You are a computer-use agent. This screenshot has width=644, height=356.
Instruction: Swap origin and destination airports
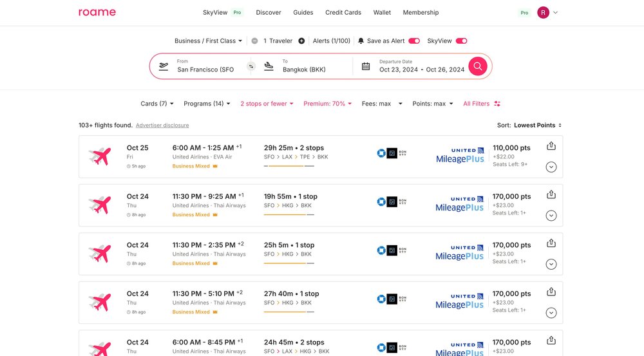tap(251, 66)
